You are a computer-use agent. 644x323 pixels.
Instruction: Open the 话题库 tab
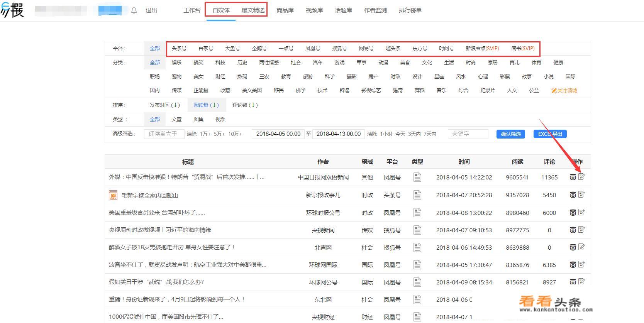pos(344,10)
